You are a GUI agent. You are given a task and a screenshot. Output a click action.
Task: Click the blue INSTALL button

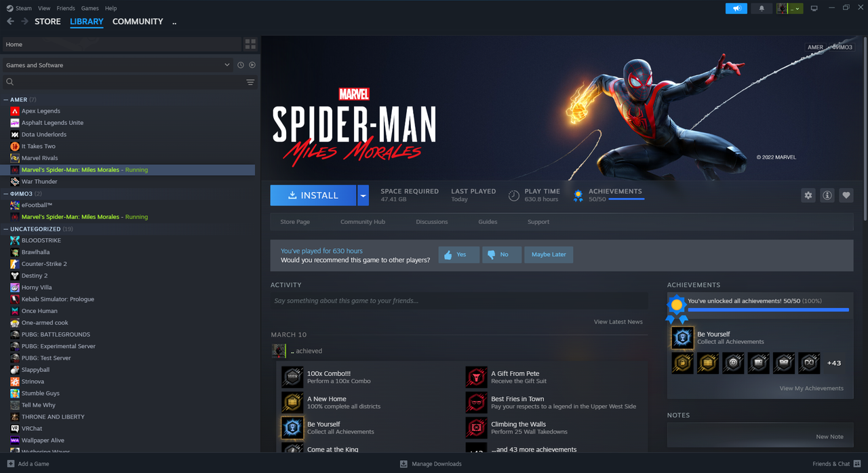pos(313,195)
